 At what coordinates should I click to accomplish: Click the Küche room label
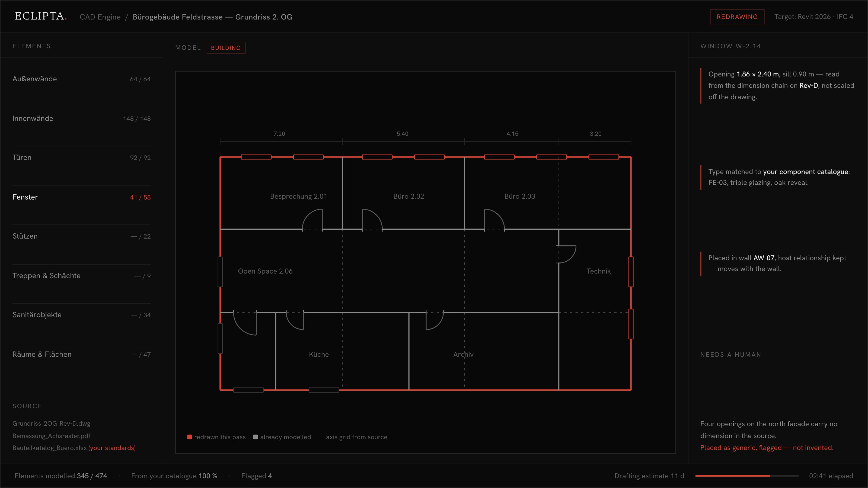[319, 354]
